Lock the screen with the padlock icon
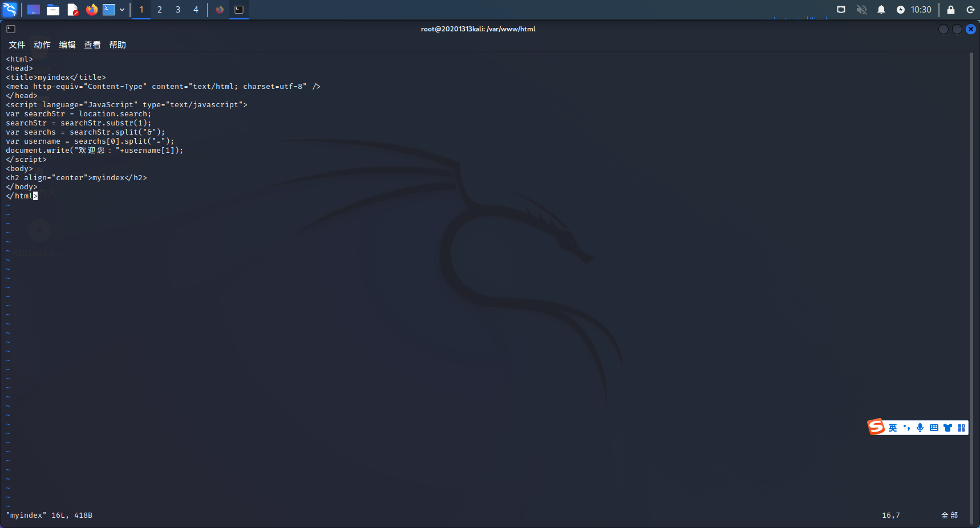Viewport: 980px width, 528px height. pyautogui.click(x=951, y=10)
